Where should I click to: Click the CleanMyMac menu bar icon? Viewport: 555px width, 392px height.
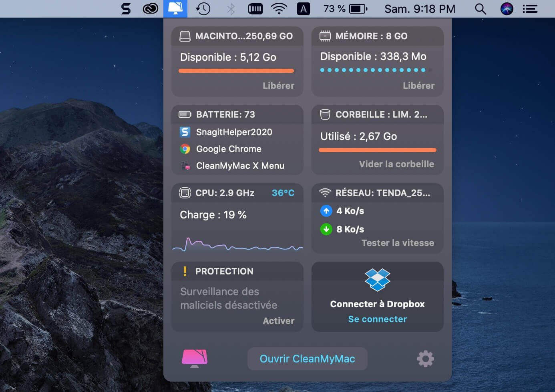pyautogui.click(x=175, y=9)
